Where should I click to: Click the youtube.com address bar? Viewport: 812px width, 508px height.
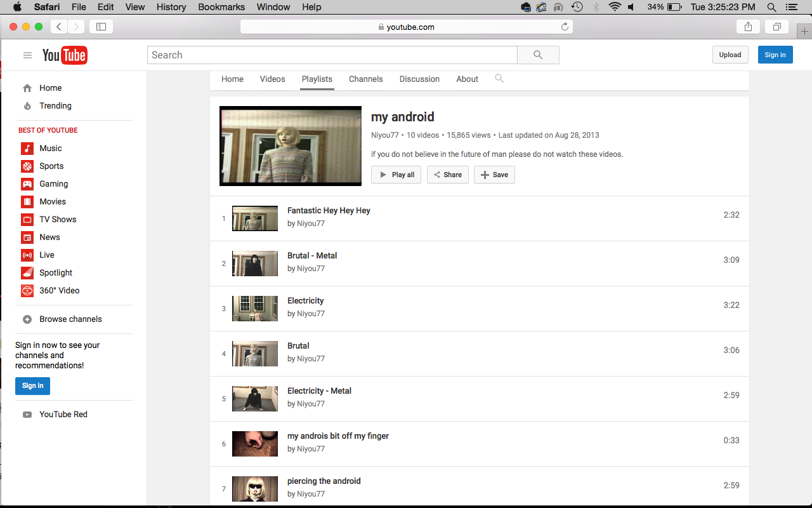coord(407,27)
